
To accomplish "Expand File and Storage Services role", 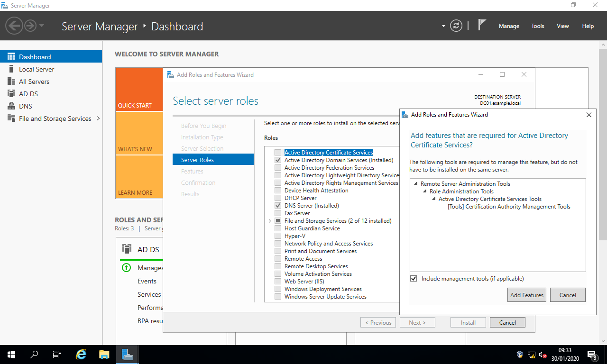I will click(270, 220).
